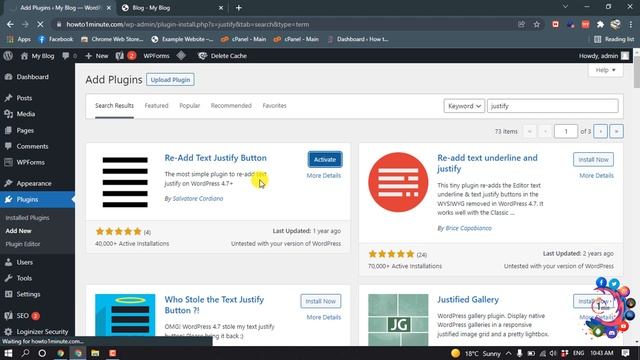Open the comments bubble in admin bar
Screen dimensions: 640x360
pos(69,56)
